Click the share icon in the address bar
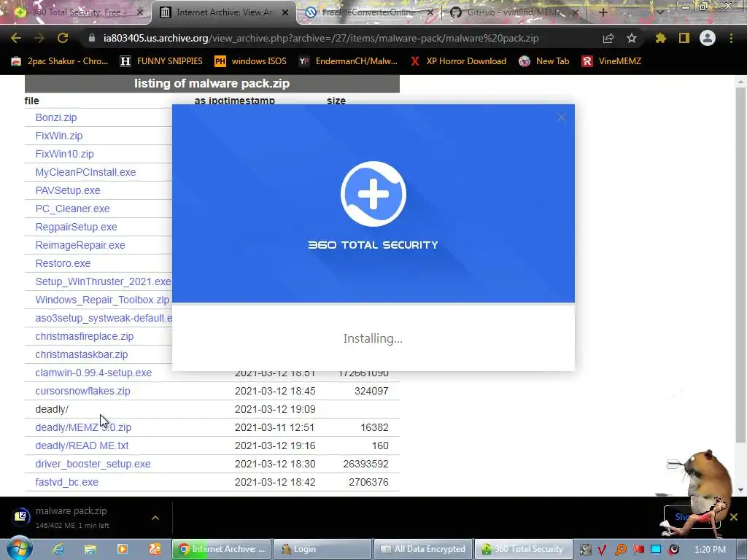Viewport: 747px width, 560px height. (608, 38)
